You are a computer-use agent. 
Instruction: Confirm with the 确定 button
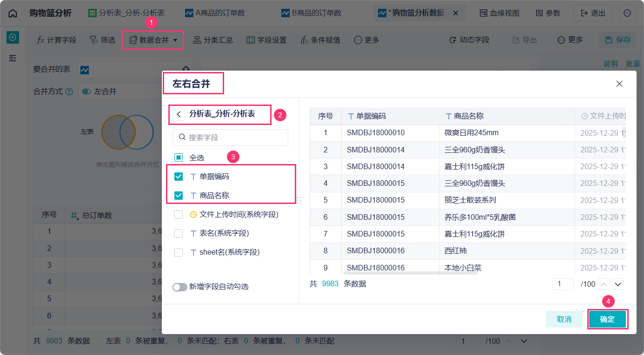pos(608,319)
